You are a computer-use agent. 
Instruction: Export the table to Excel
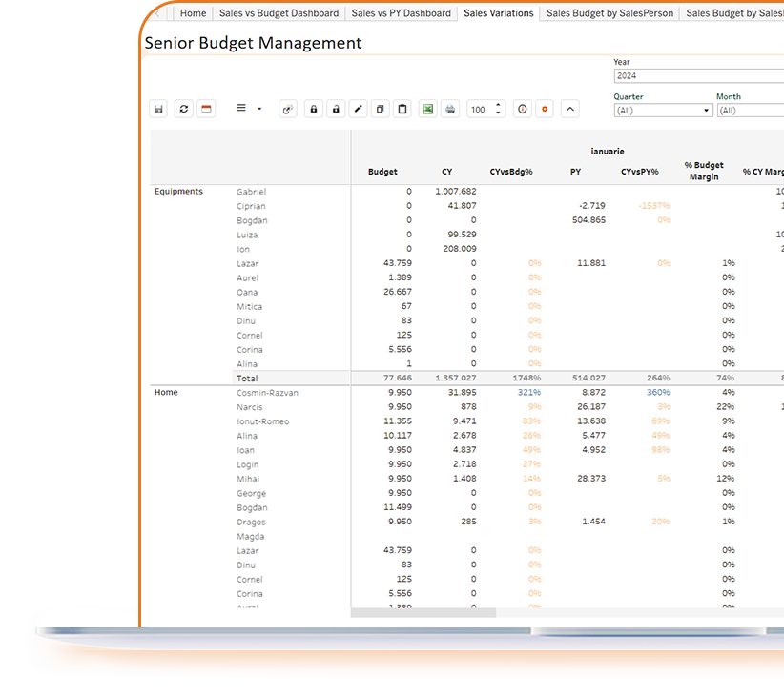pos(428,110)
